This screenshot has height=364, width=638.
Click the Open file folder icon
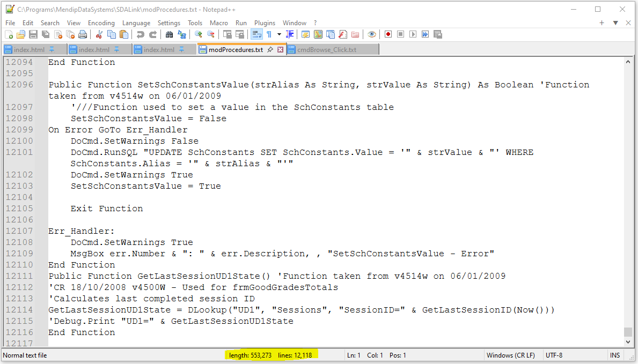(x=21, y=34)
